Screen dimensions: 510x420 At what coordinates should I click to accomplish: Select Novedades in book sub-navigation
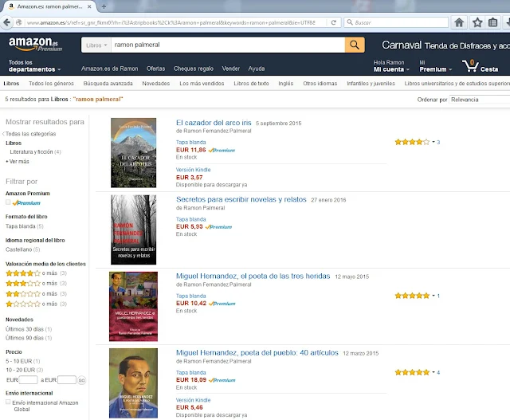coord(156,84)
